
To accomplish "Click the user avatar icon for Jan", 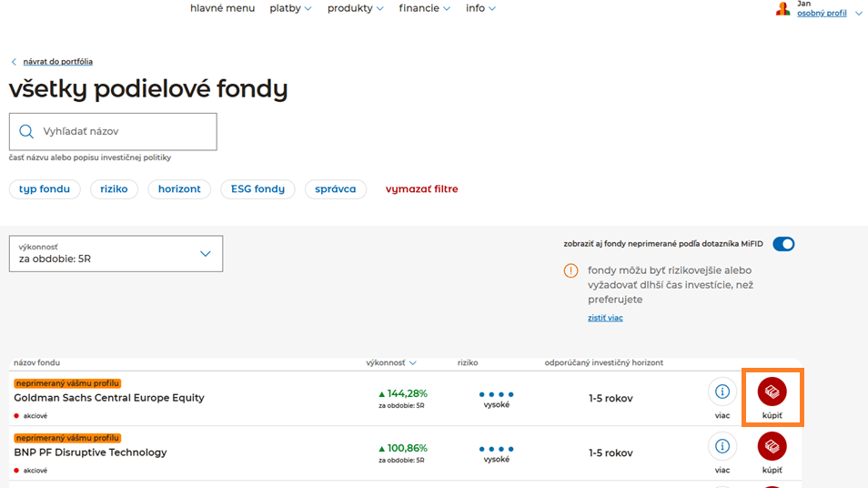I will (782, 8).
